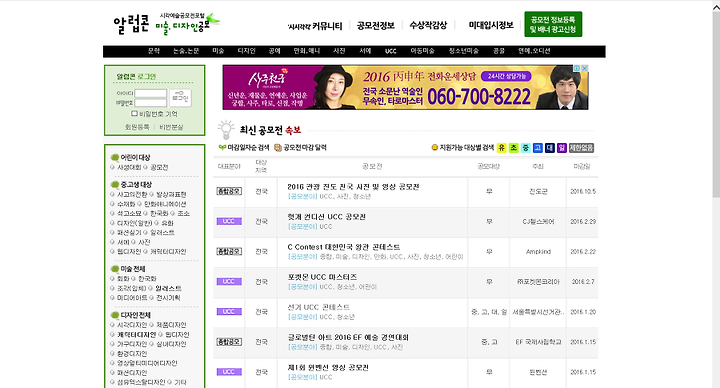Click the 2016.10.5 deadline cell
Viewport: 720px width, 388px height.
tap(583, 191)
